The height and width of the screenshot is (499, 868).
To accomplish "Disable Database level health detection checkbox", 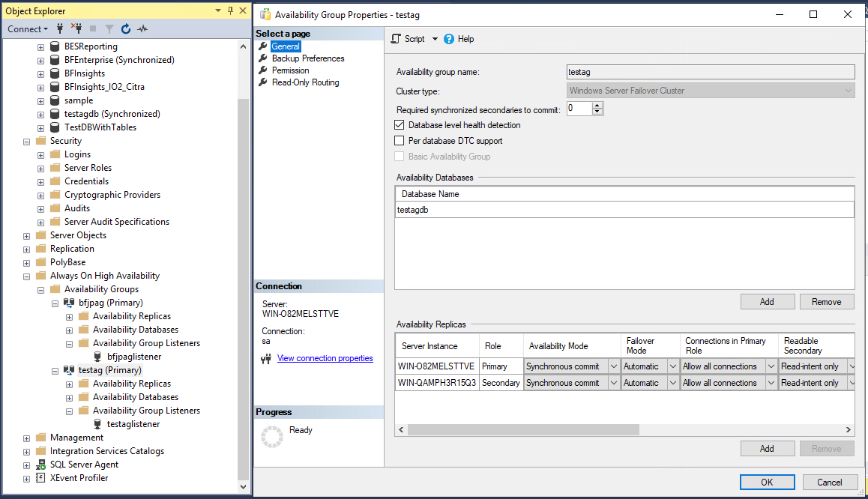I will pyautogui.click(x=400, y=125).
